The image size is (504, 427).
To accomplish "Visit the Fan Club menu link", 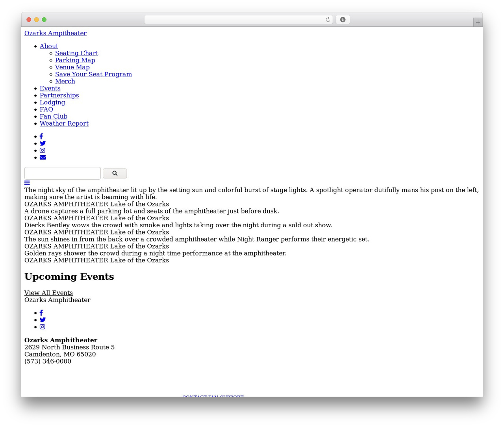I will [x=54, y=117].
